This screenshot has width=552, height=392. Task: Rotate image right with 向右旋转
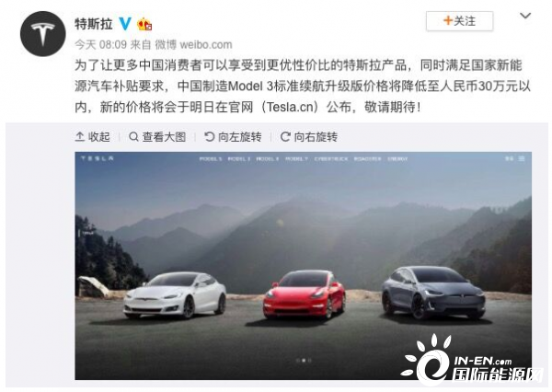click(x=309, y=137)
